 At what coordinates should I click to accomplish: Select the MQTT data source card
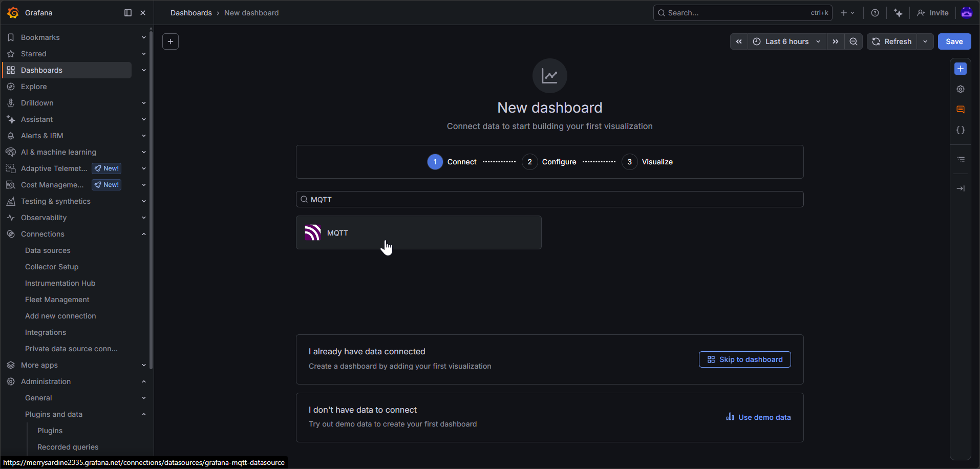point(419,232)
